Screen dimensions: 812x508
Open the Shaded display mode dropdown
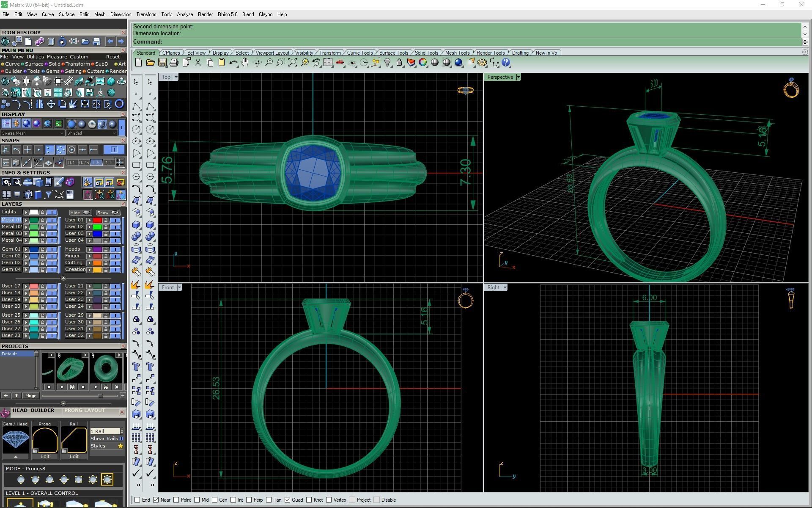click(x=91, y=133)
